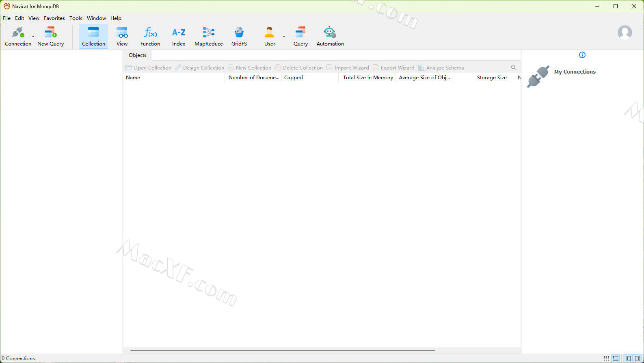Select the Objects tab
This screenshot has height=363, width=644.
pyautogui.click(x=137, y=55)
